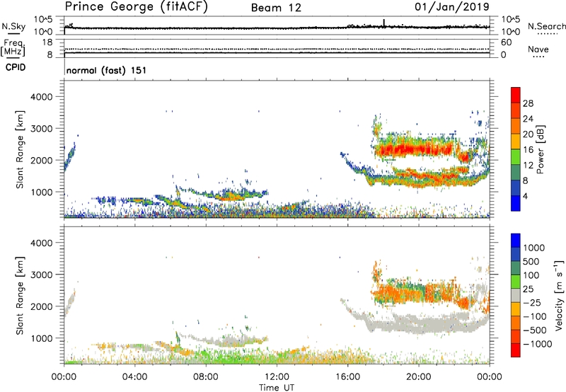Click the "20:00" time axis label

pyautogui.click(x=418, y=376)
